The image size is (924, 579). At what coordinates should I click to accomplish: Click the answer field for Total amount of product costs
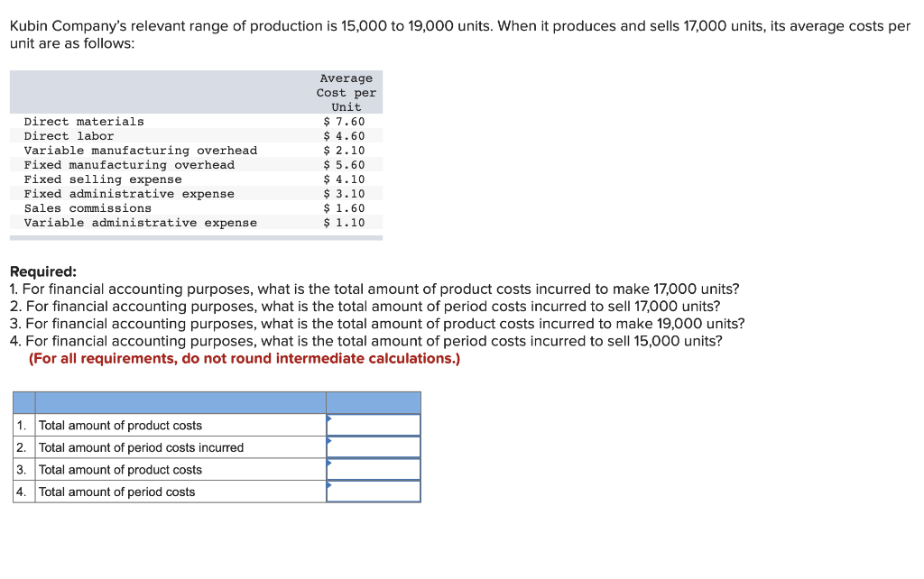tap(374, 424)
